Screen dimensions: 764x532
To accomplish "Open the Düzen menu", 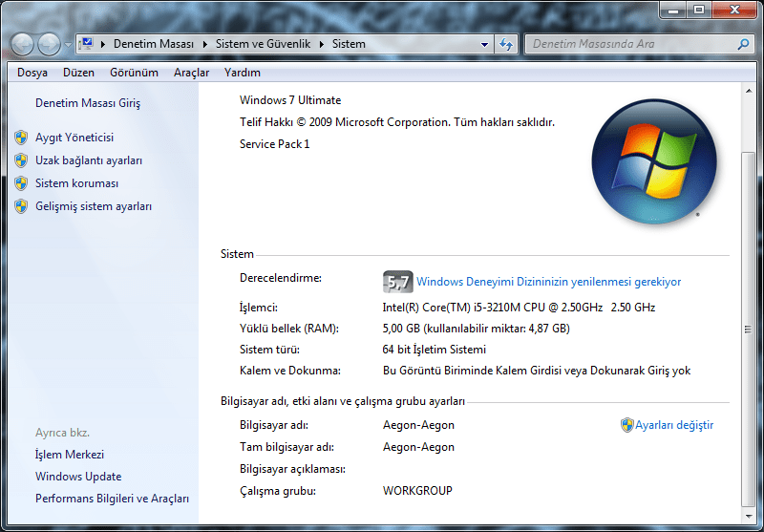I will tap(78, 73).
